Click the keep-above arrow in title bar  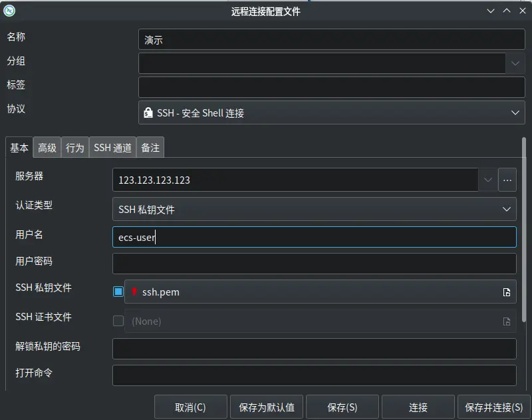(507, 11)
